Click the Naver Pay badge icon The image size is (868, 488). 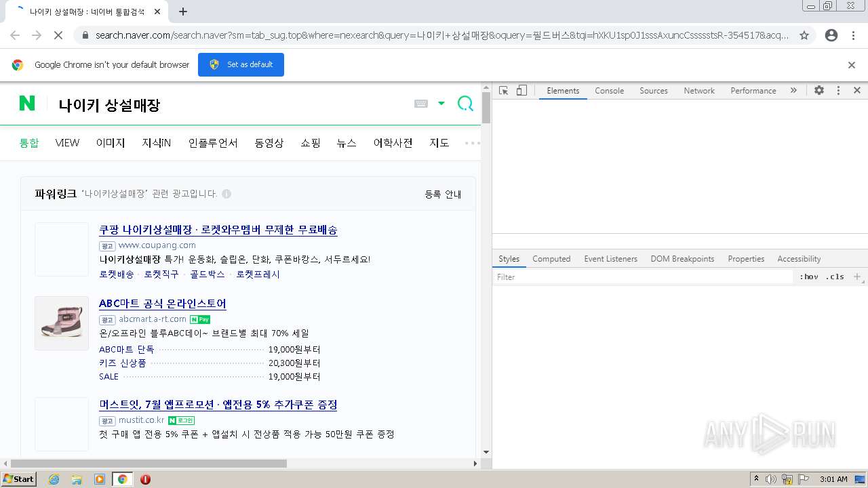[200, 319]
